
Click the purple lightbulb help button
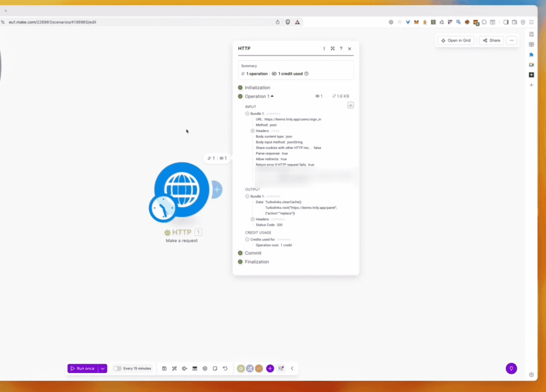pos(511,368)
